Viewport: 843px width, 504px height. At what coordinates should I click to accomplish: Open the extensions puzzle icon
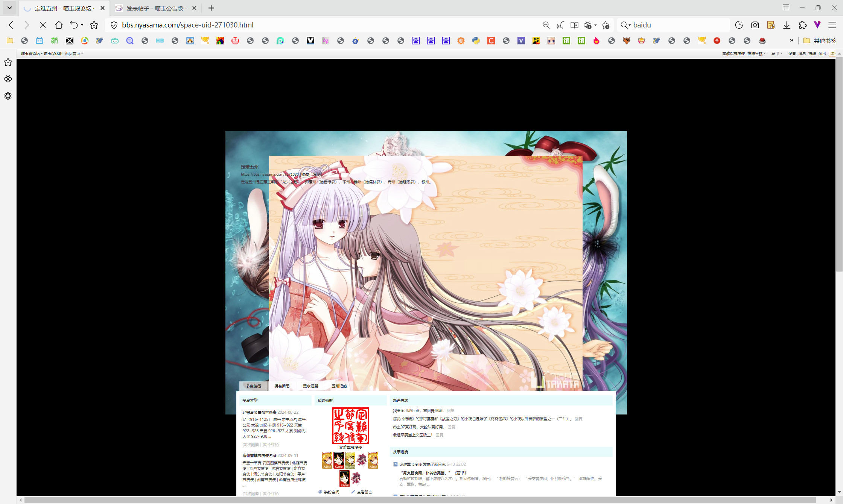[x=802, y=25]
